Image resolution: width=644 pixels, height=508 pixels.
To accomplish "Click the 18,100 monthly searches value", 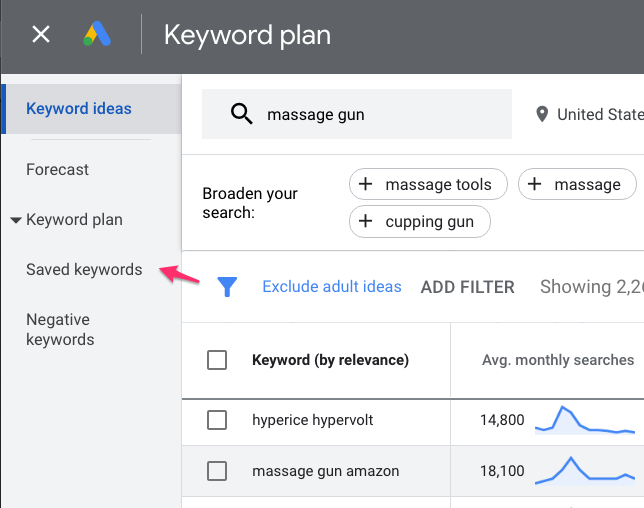I will (502, 471).
